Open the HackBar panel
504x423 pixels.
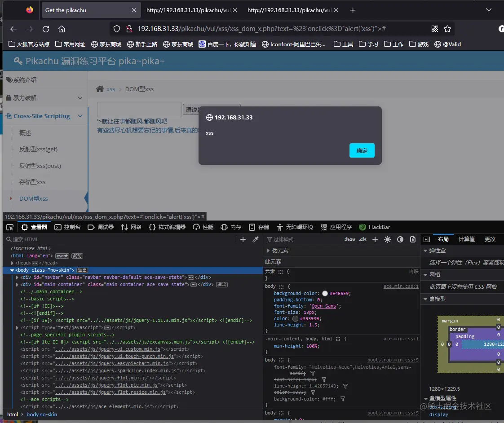pos(375,227)
